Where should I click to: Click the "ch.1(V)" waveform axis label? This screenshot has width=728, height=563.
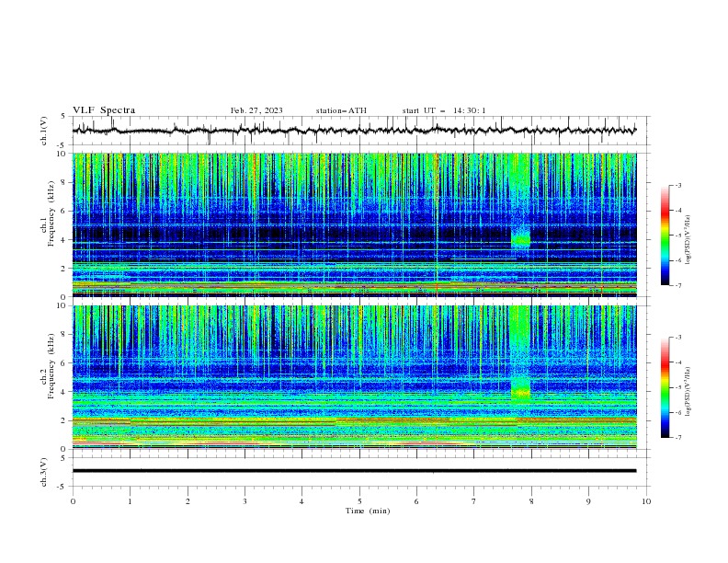pos(43,131)
